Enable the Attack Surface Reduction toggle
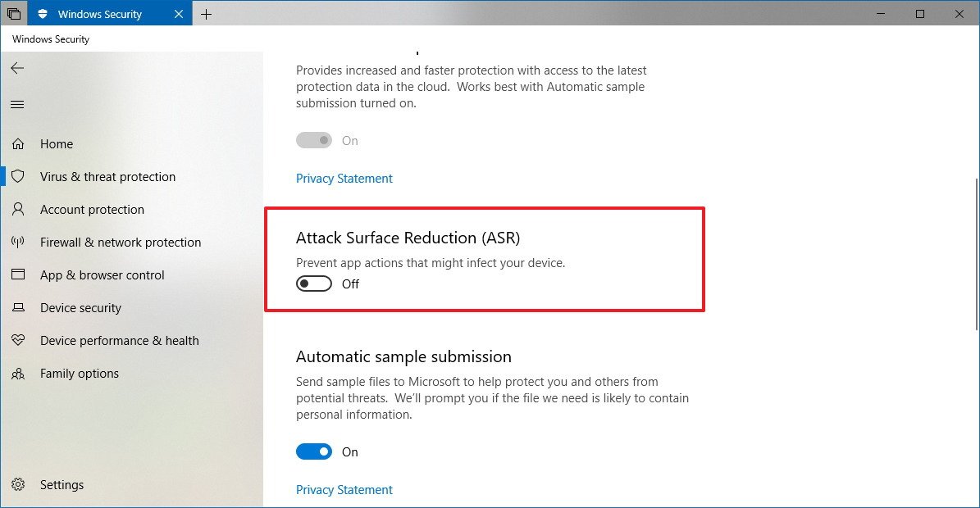The image size is (980, 508). (x=314, y=284)
